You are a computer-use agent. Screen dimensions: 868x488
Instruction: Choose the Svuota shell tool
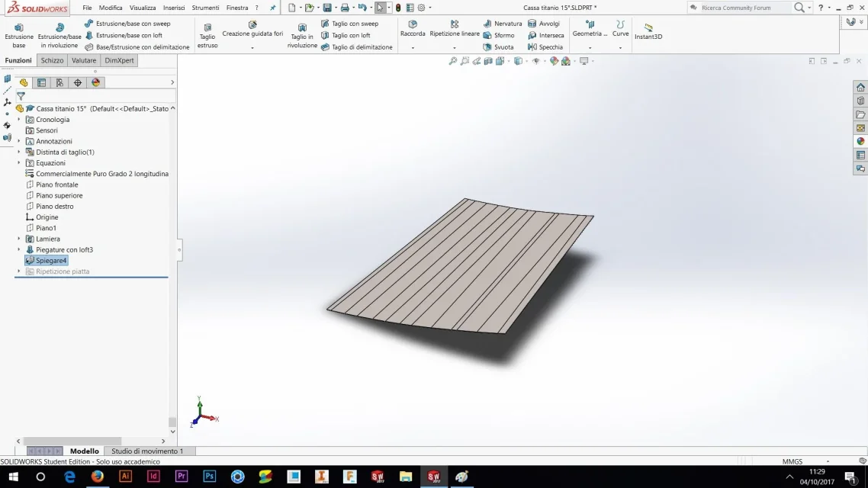[x=498, y=47]
